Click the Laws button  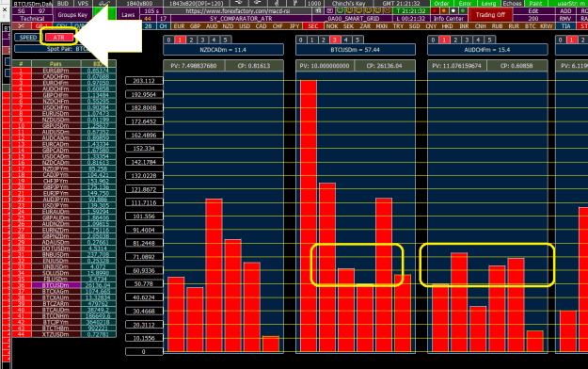[128, 15]
